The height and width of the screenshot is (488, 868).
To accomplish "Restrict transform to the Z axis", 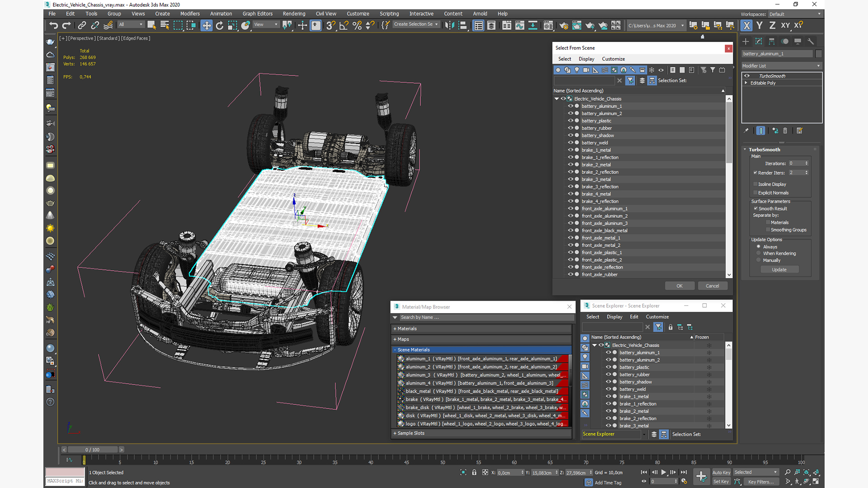I will click(772, 25).
